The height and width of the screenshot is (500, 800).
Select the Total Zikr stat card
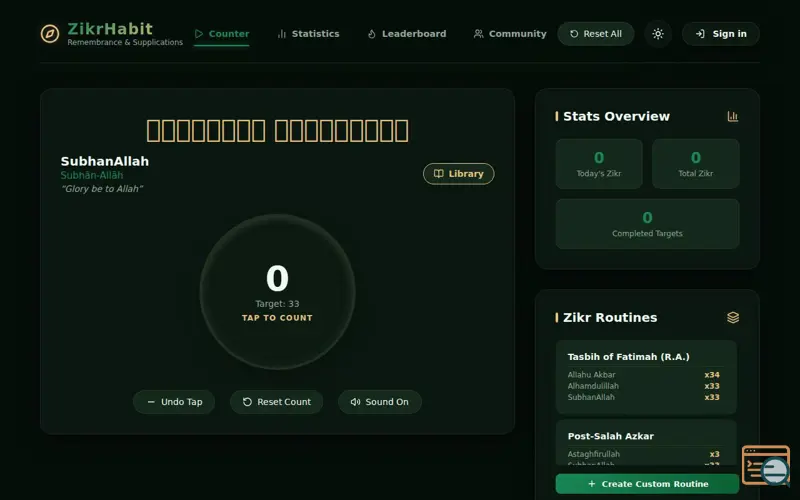click(695, 164)
